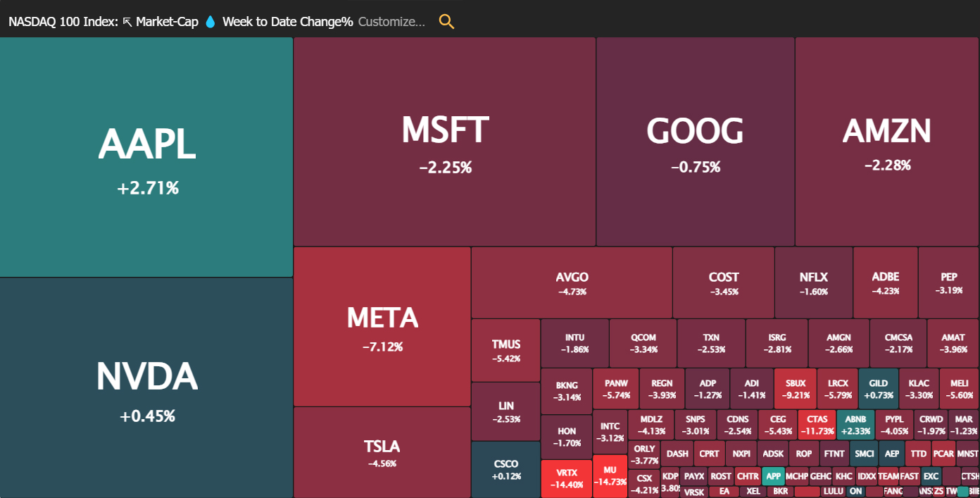Screen dimensions: 980x498
Task: Click the arrow icon before Market-Cap
Action: [127, 22]
